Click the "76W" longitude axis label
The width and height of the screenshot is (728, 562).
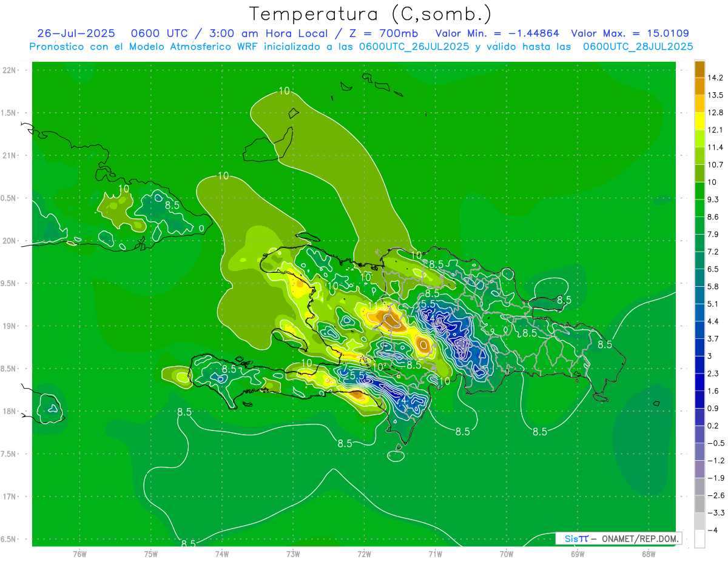(x=79, y=554)
